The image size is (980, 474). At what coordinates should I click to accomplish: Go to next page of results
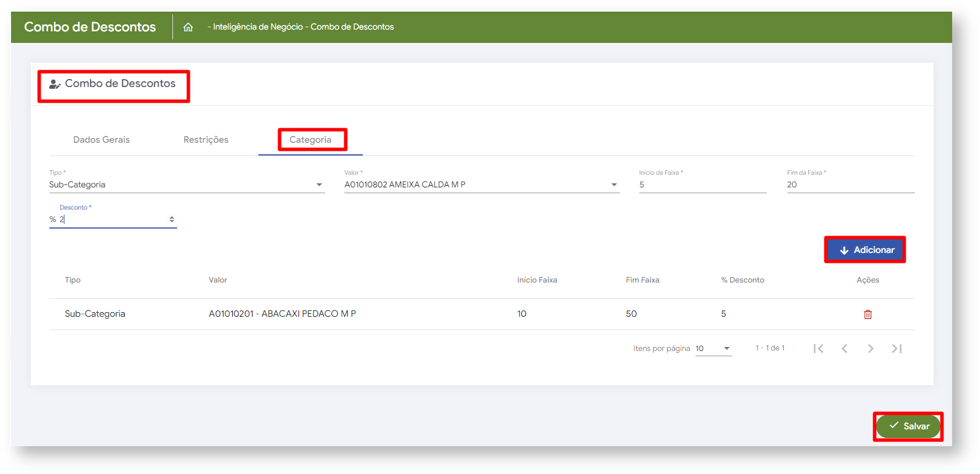(x=870, y=349)
